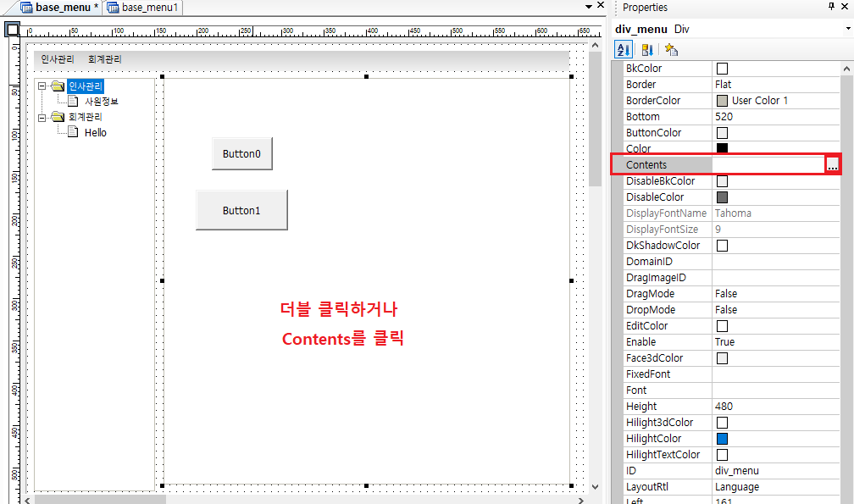The image size is (854, 504).
Task: Click design canvas scroll up arrow
Action: point(596,46)
